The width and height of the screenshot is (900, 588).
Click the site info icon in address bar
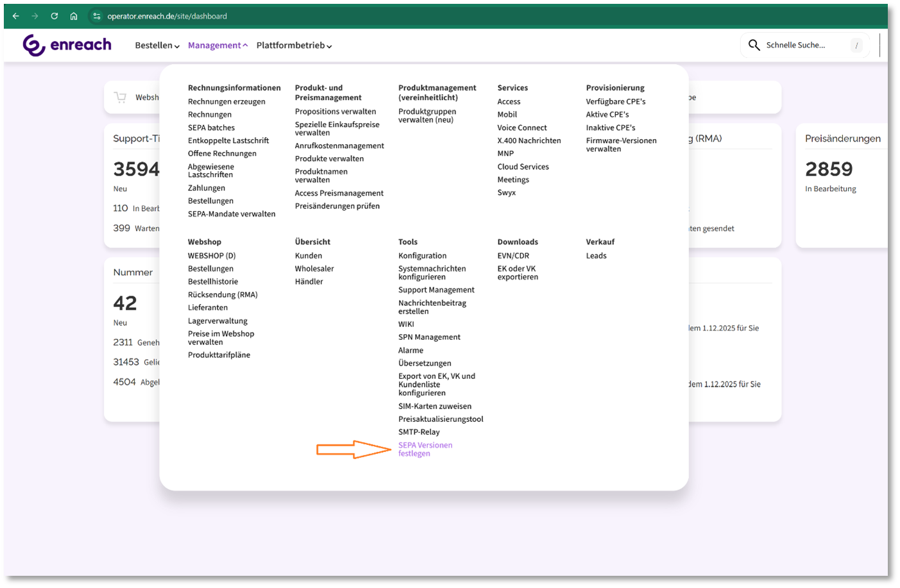[97, 16]
